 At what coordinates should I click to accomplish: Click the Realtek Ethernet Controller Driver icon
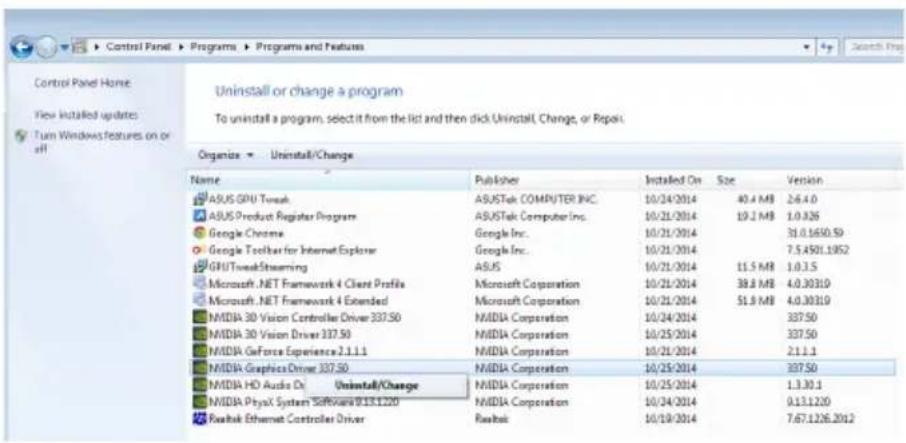199,419
